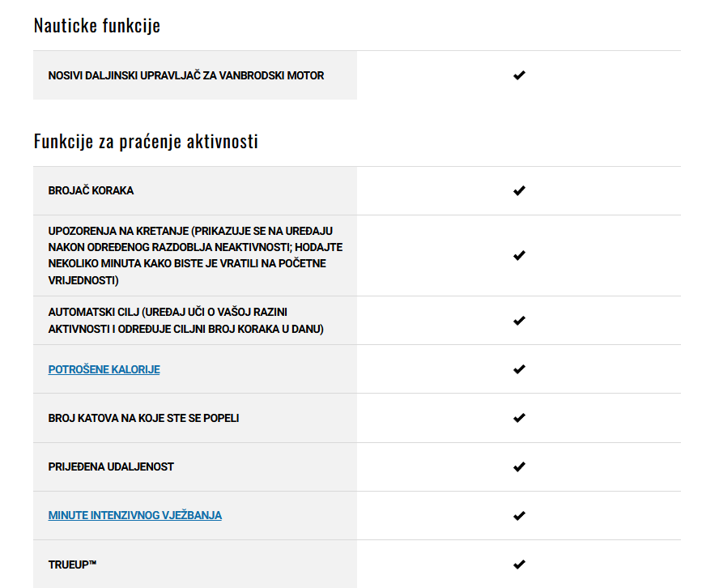Click checkmark in TrueUp row
The image size is (702, 588).
pos(519,564)
